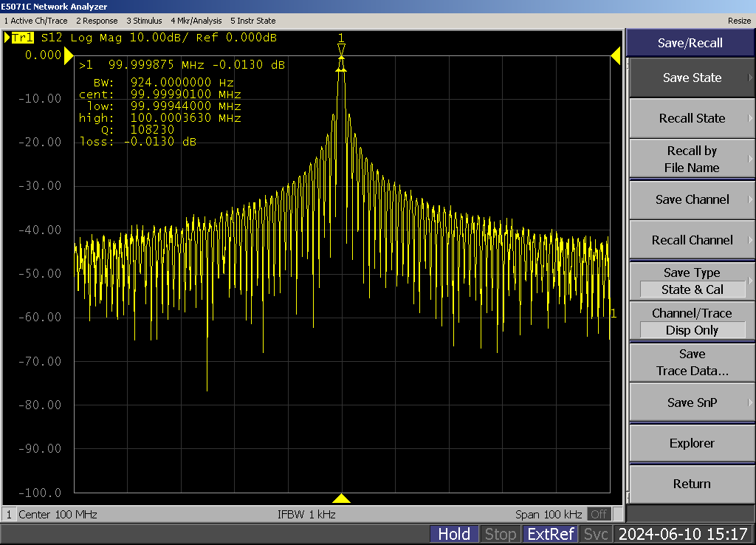756x545 pixels.
Task: Click the yellow reference level arrow on left
Action: [69, 55]
